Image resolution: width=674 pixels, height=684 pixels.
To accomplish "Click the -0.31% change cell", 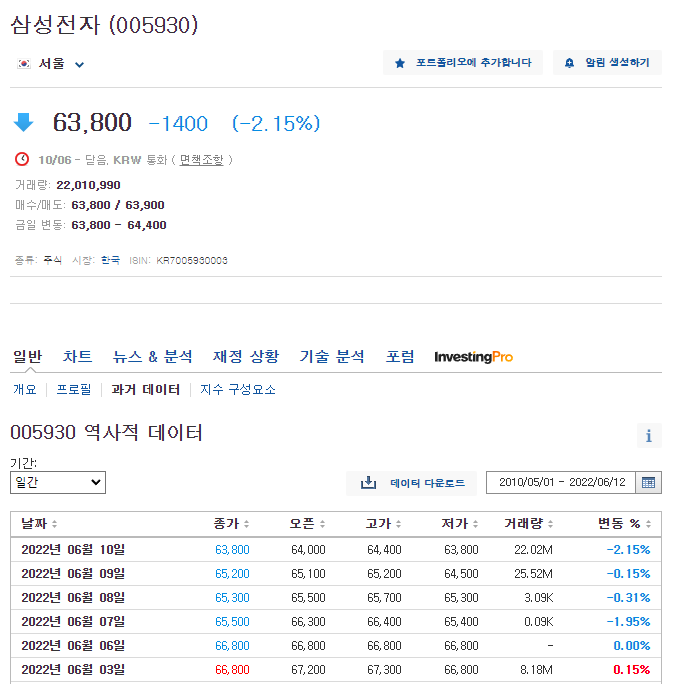I will 629,598.
